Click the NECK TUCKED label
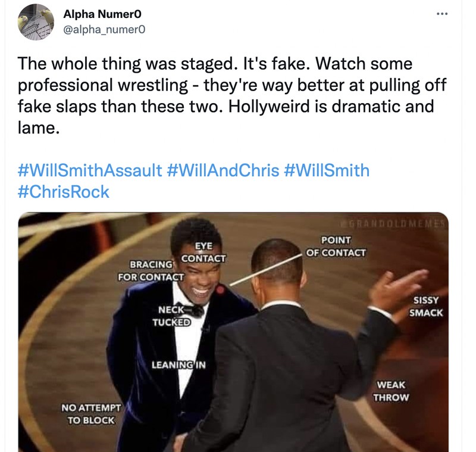Image resolution: width=476 pixels, height=452 pixels. pos(173,316)
